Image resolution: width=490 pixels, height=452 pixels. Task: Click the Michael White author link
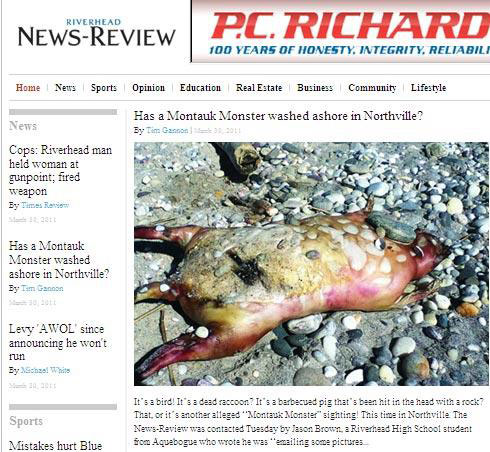pyautogui.click(x=45, y=370)
